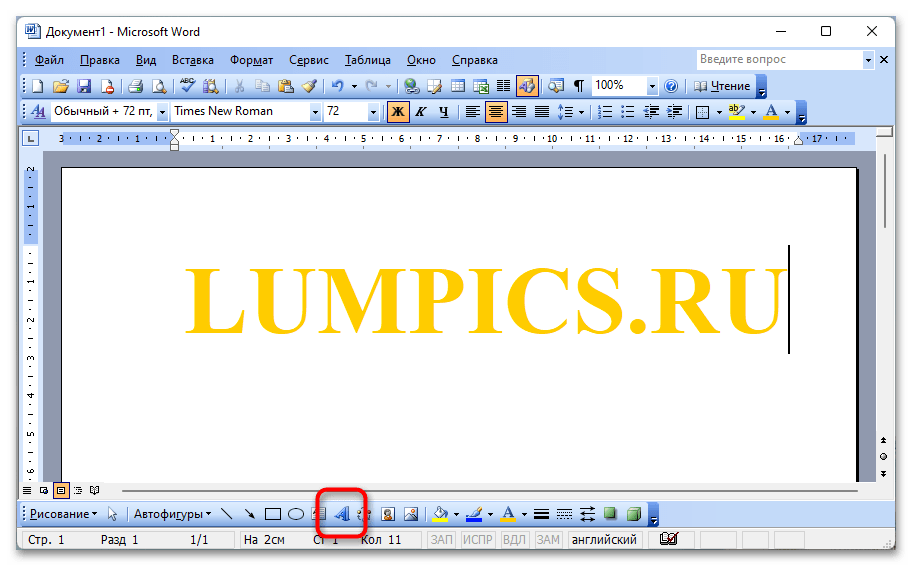Screen dimensions: 912x566
Task: Toggle bold formatting (Ж button)
Action: [x=398, y=112]
